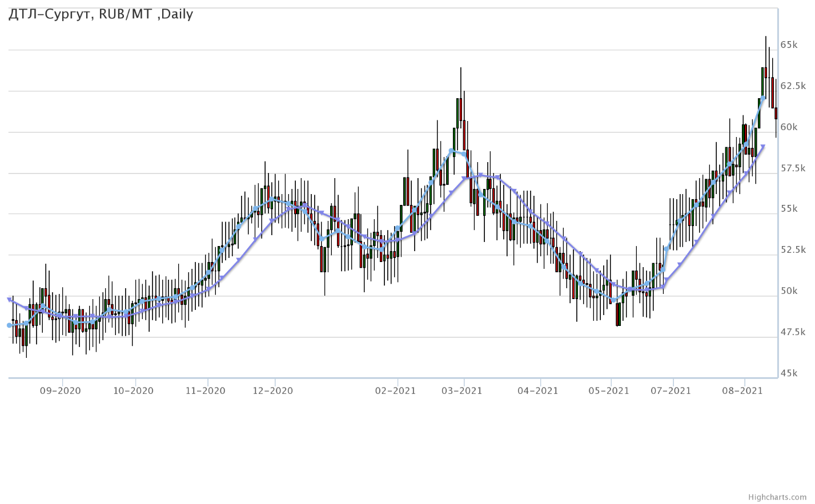
Task: Click the 55k y-axis value label
Action: pos(789,209)
